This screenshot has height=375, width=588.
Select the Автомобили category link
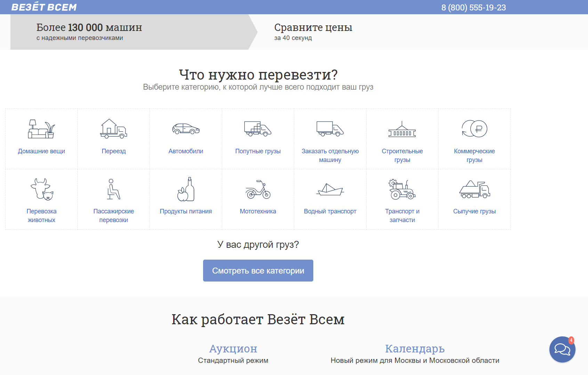click(186, 151)
